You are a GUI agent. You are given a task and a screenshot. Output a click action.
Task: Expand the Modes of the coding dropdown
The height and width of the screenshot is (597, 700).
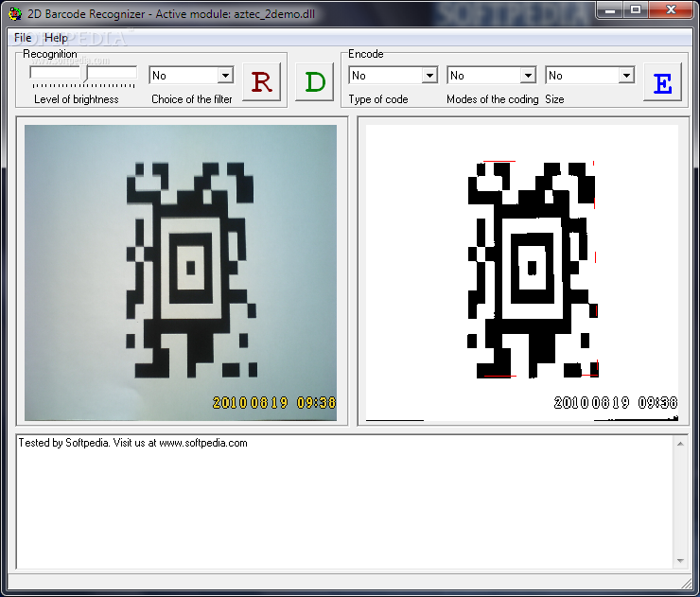(528, 76)
